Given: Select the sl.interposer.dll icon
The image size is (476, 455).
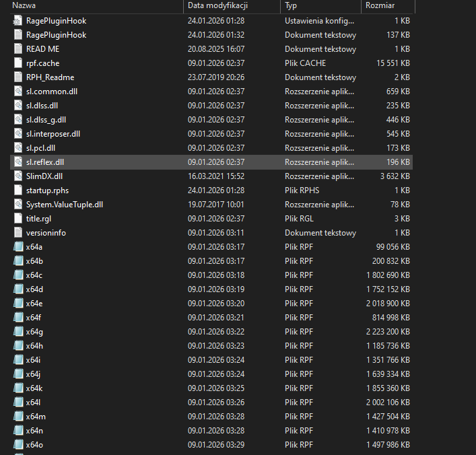Looking at the screenshot, I should 18,134.
